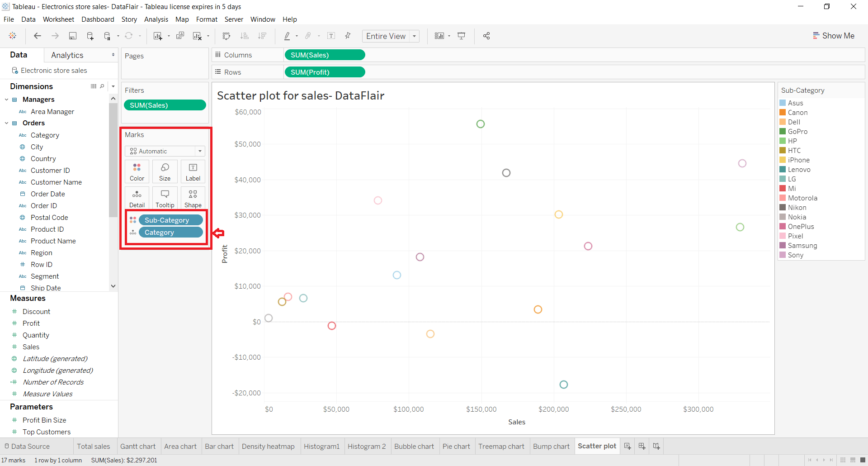The width and height of the screenshot is (868, 466).
Task: Click the Presentation Mode toolbar icon
Action: tap(462, 36)
